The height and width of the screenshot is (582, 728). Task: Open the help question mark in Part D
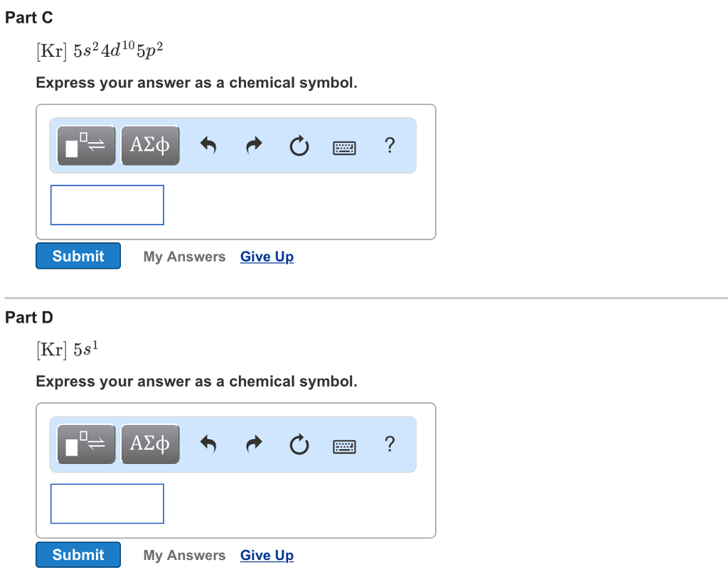[388, 444]
